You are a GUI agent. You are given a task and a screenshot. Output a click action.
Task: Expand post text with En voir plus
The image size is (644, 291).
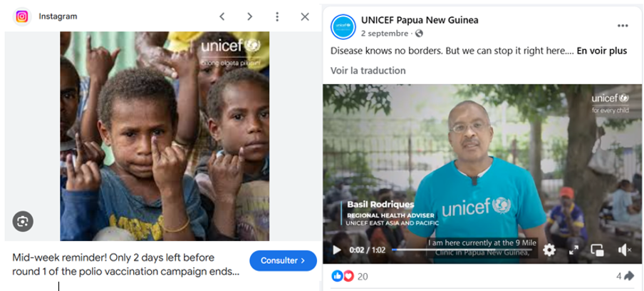click(x=602, y=51)
